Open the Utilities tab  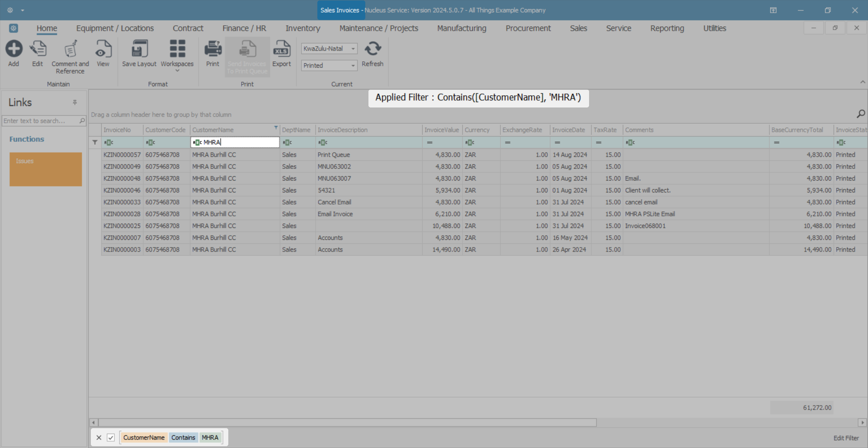(715, 28)
